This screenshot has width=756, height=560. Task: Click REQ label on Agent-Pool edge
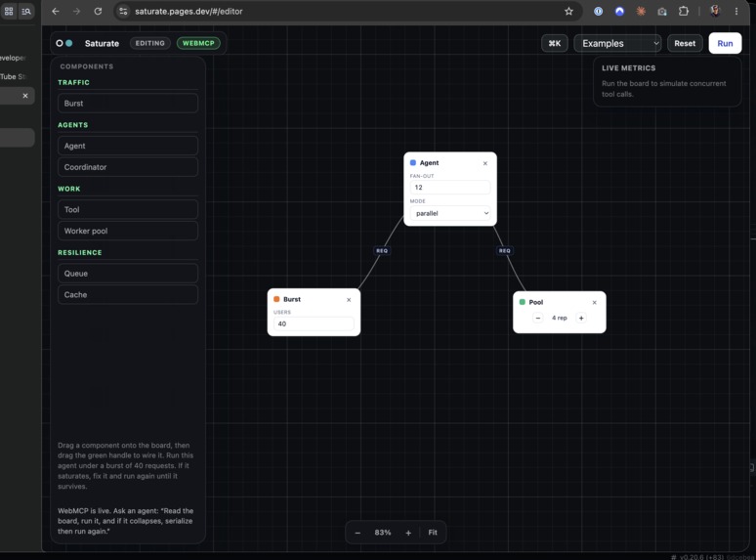click(x=505, y=250)
